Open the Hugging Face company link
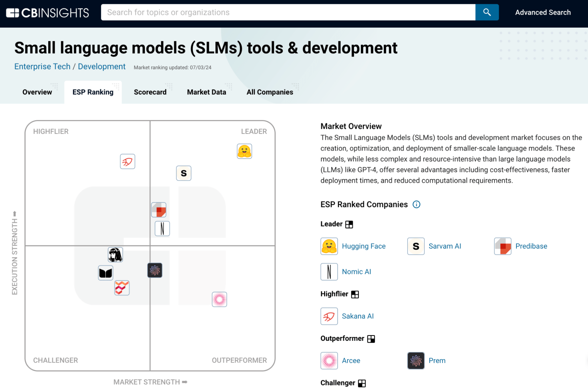The height and width of the screenshot is (391, 588). [364, 246]
